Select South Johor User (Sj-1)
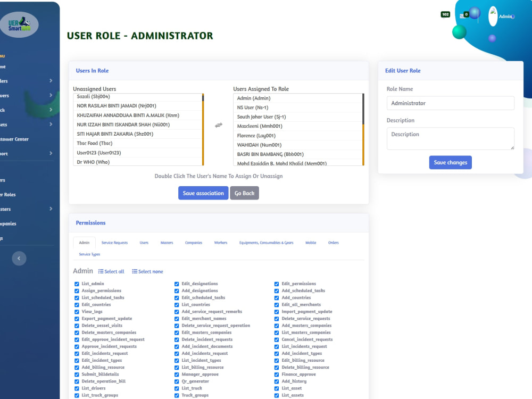The width and height of the screenshot is (532, 399). [x=297, y=117]
